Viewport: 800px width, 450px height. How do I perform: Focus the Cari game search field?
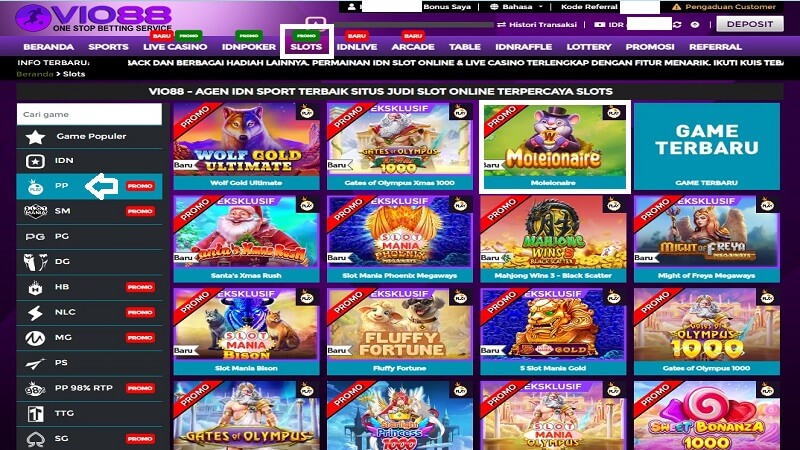89,114
